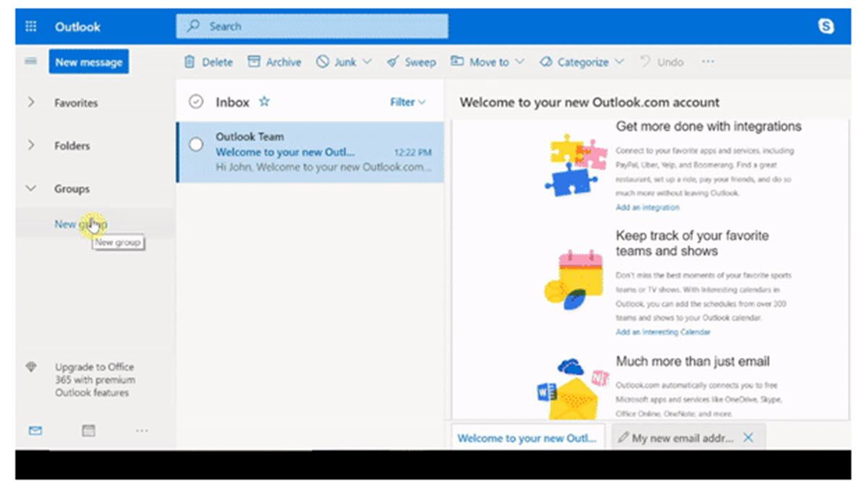Click the email timestamp 12:22 PM

(413, 153)
